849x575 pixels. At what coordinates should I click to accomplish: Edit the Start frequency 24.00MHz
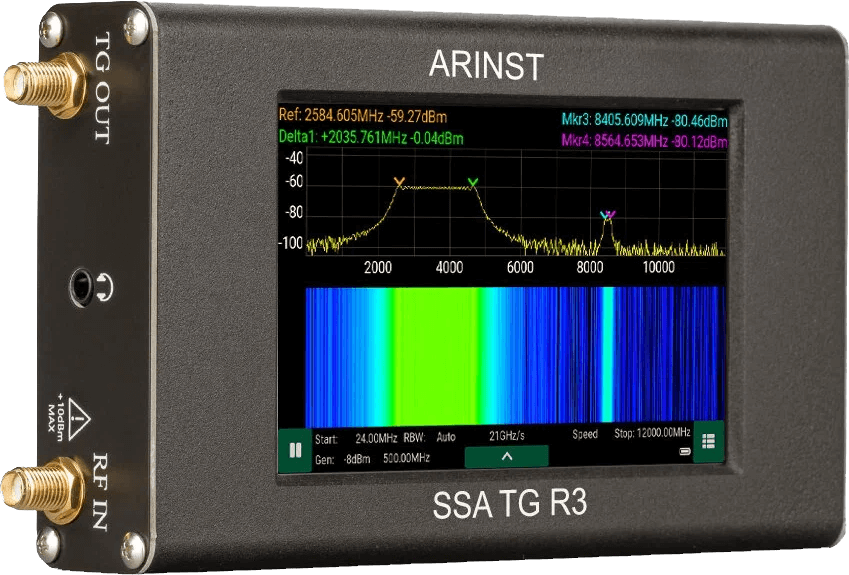click(376, 438)
